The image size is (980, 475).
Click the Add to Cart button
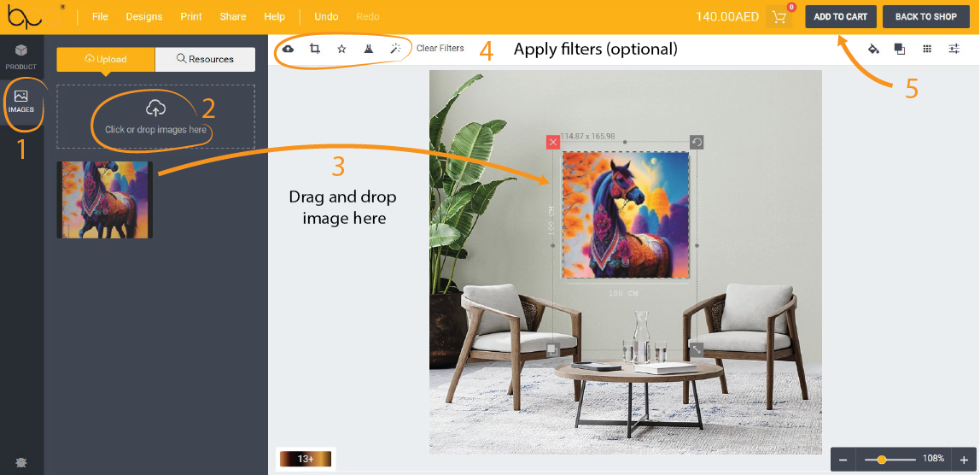tap(840, 17)
